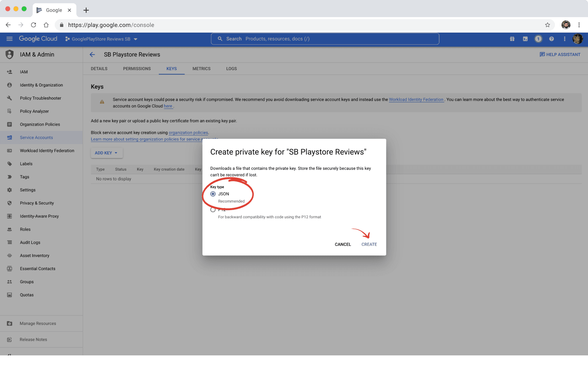Switch to the Permissions tab
The width and height of the screenshot is (588, 366).
click(137, 69)
